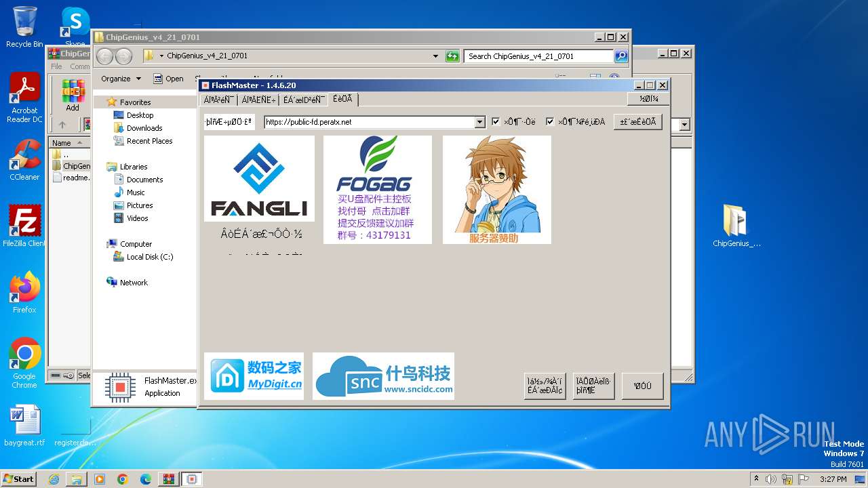Select the ChipGen folder in WinRAR list
The image size is (868, 488).
[x=71, y=165]
